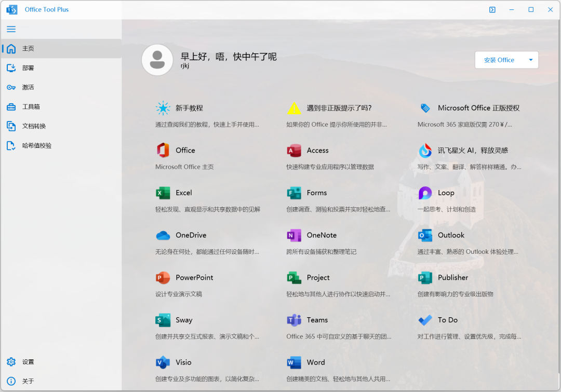The width and height of the screenshot is (561, 392).
Task: Click the username text rjkj
Action: [184, 66]
